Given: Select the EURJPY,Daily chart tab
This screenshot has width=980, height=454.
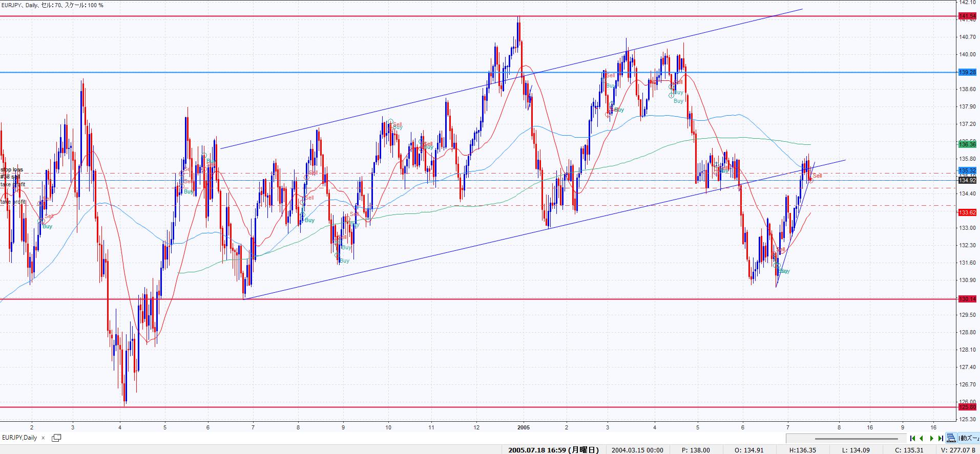Looking at the screenshot, I should (20, 438).
